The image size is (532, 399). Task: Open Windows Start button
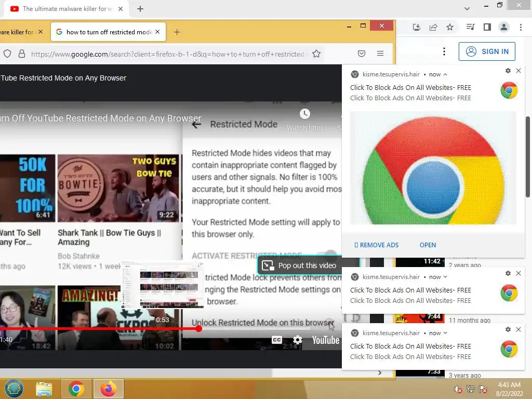pyautogui.click(x=14, y=389)
